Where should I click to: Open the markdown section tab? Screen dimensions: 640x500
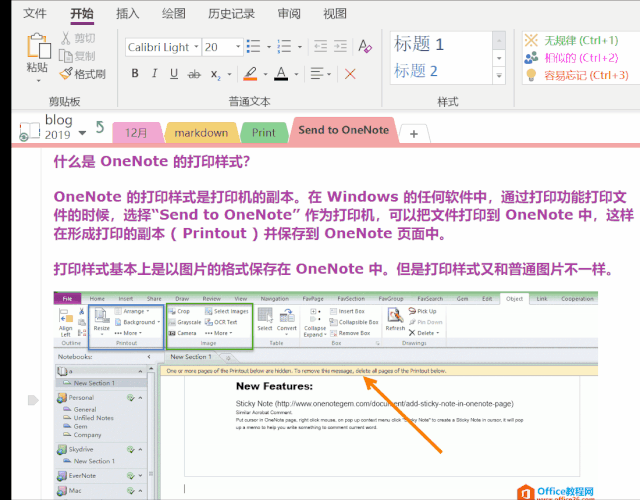(x=201, y=133)
